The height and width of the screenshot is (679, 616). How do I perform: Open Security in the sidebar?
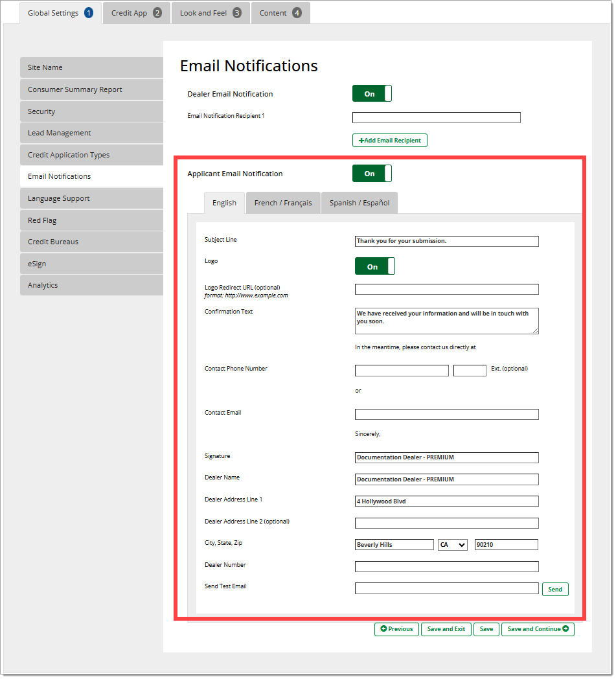(91, 111)
